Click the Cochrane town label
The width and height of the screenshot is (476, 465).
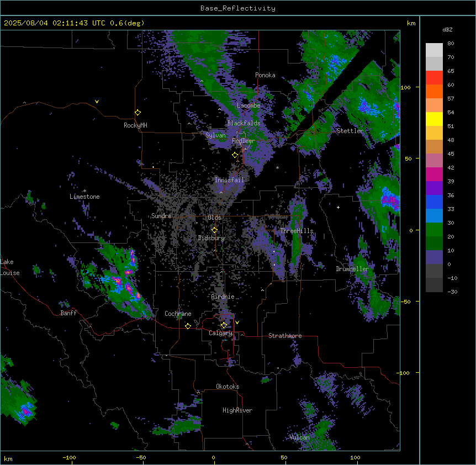pyautogui.click(x=178, y=314)
